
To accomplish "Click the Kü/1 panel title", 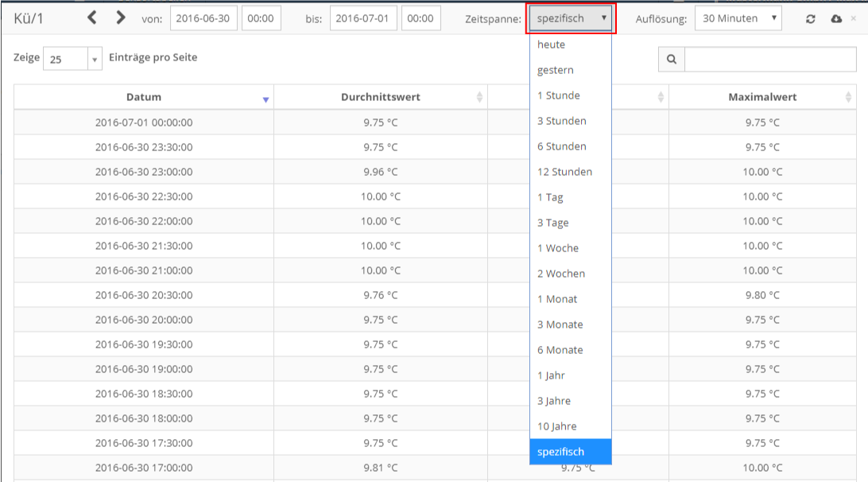I will [x=29, y=18].
